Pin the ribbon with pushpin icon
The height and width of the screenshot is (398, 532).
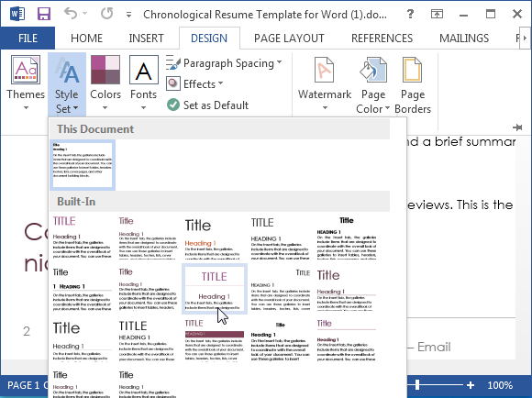517,127
